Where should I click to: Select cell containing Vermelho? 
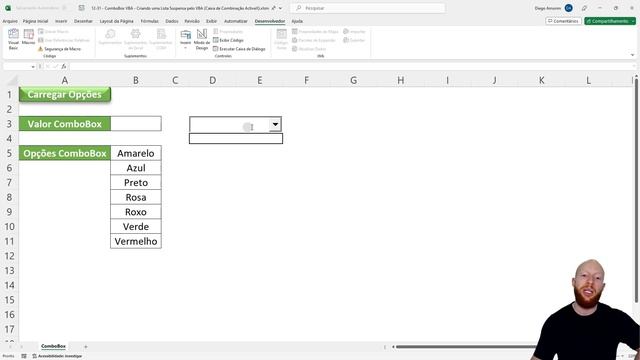(x=136, y=241)
